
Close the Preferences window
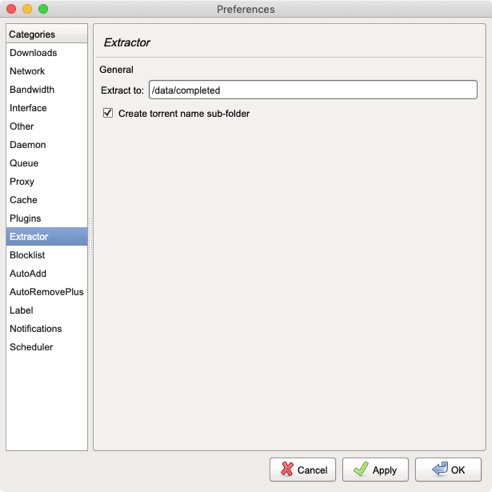[x=11, y=9]
